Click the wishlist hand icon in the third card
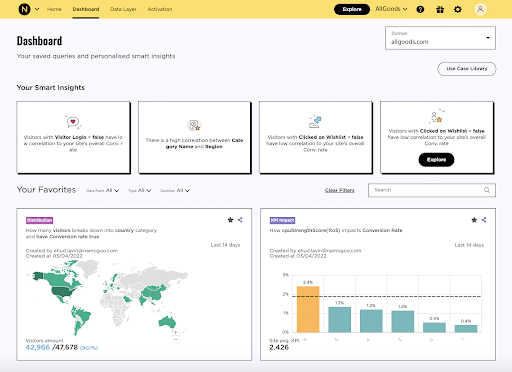 pos(315,122)
